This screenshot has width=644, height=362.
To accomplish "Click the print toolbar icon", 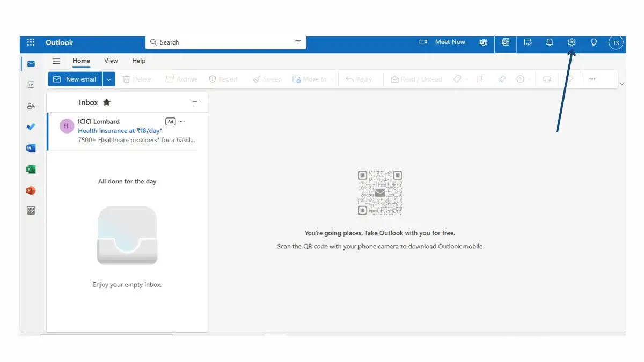I will (547, 79).
